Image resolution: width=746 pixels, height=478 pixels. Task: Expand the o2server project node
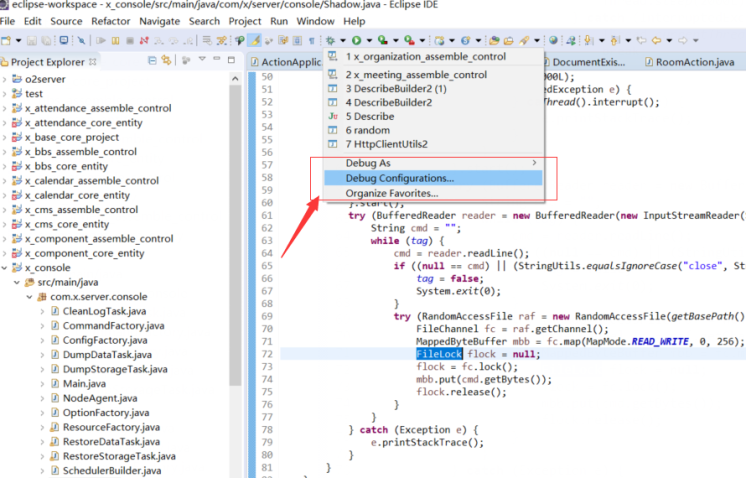(5, 79)
